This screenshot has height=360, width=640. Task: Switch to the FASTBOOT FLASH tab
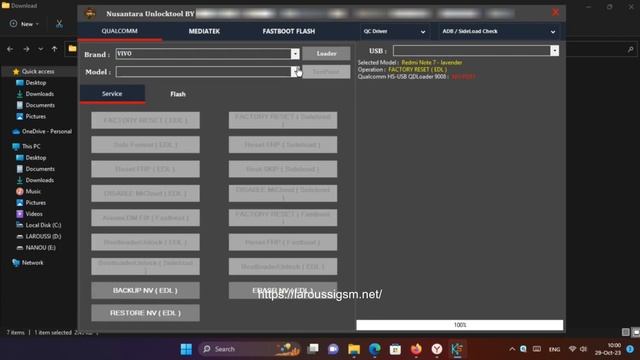click(289, 31)
